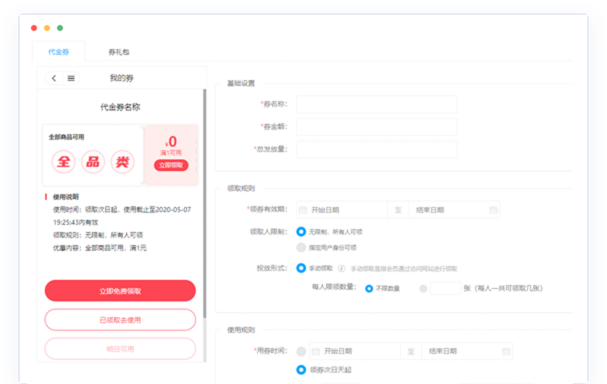This screenshot has height=384, width=607.
Task: Click the red window close dot
Action: (x=34, y=28)
